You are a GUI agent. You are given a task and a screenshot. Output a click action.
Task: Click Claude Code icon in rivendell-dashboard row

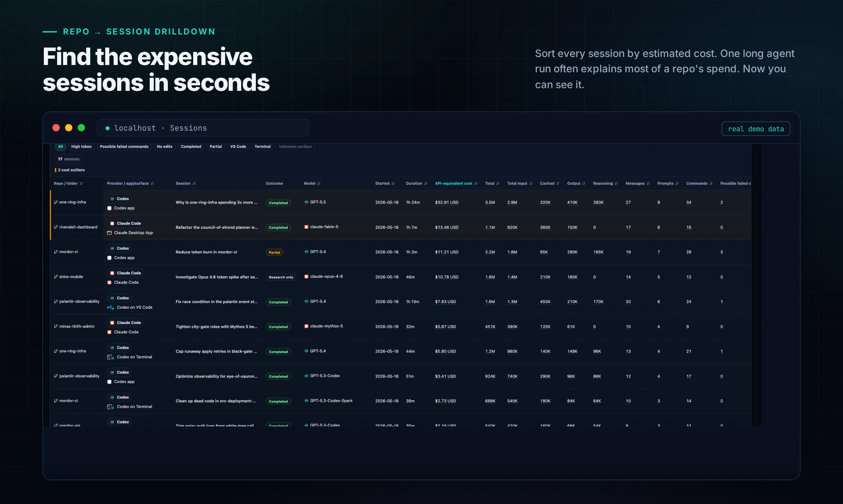click(x=112, y=223)
